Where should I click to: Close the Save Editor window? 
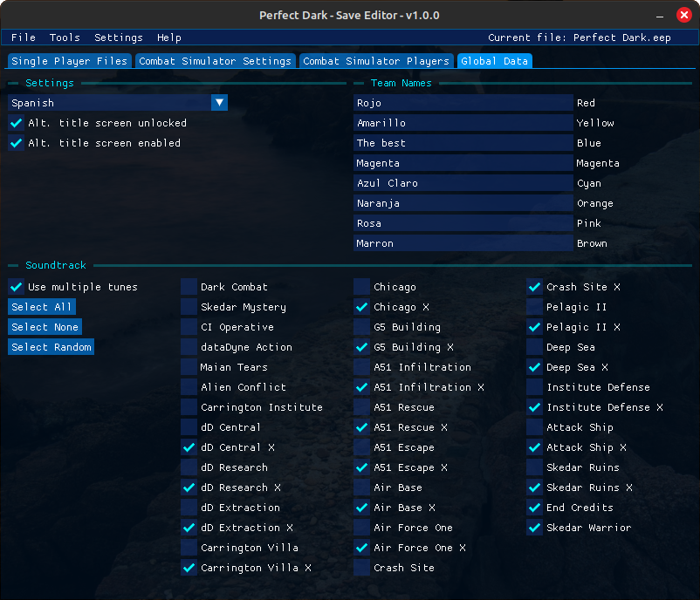(x=684, y=15)
